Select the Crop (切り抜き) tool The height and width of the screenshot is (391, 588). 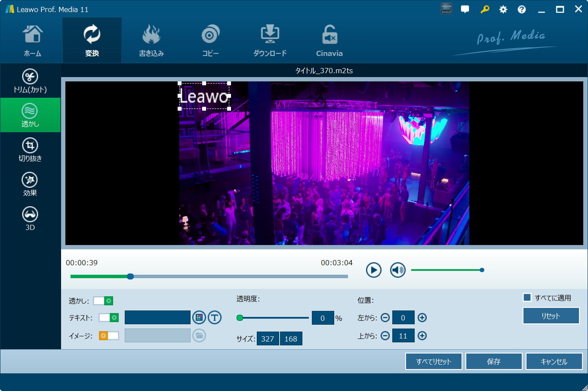30,149
